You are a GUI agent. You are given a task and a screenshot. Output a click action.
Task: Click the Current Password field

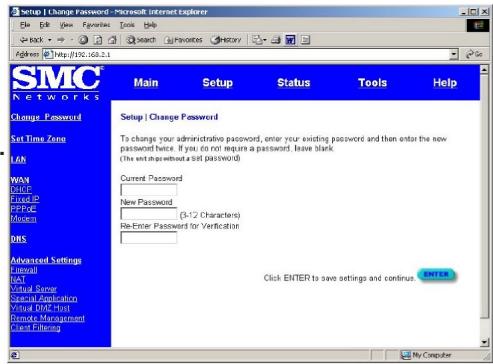tap(149, 190)
